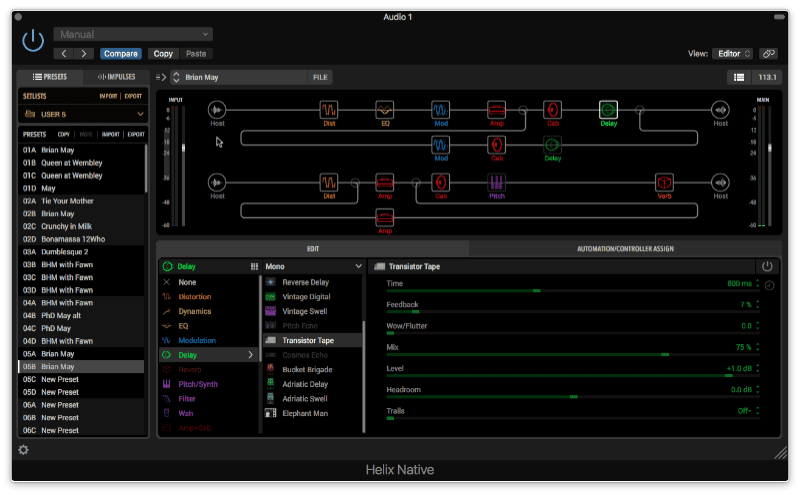Adjust the Trails Off value stepper
Screen dimensions: 800x495
[758, 411]
